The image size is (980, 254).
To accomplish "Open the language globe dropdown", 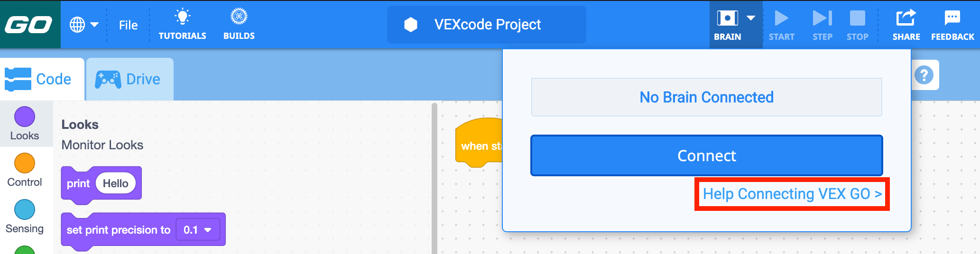I will [x=84, y=25].
